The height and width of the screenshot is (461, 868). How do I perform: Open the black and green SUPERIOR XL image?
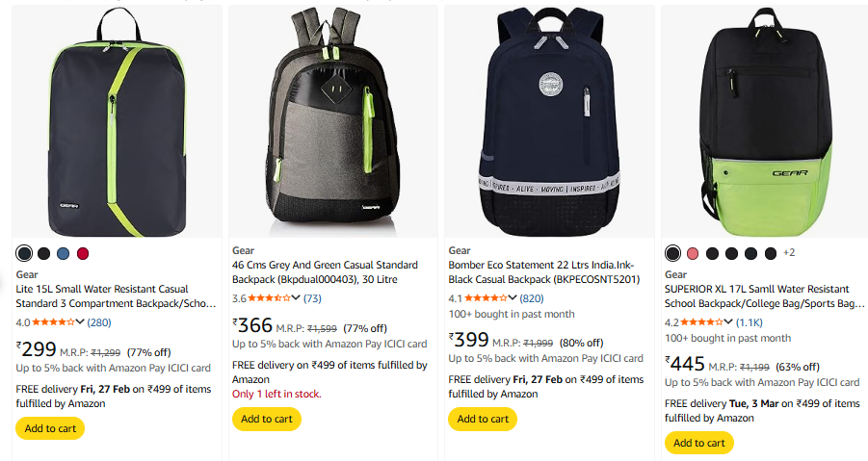tap(764, 120)
